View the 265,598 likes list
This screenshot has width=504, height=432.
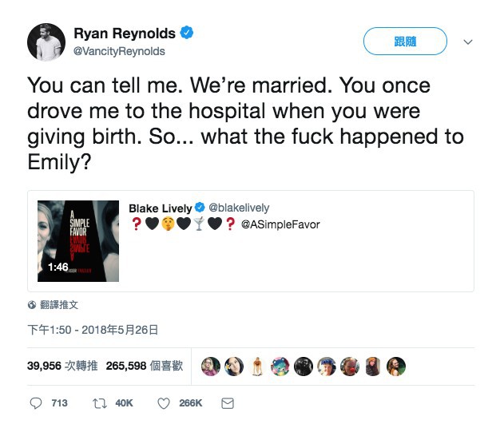(144, 366)
